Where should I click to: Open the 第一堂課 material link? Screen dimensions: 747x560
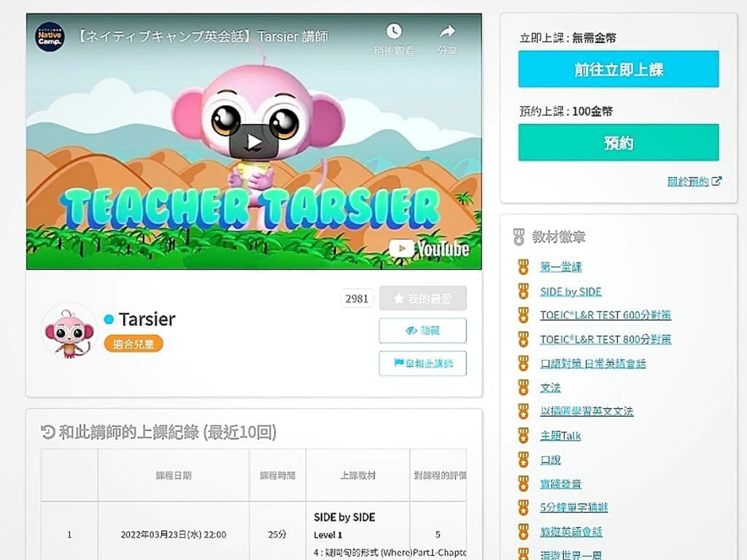tap(561, 267)
